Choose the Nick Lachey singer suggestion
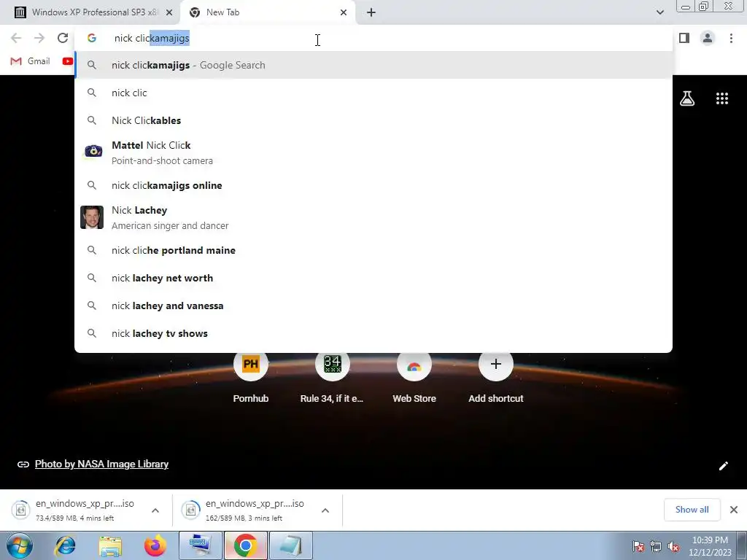Screen dimensions: 747x560 click(373, 217)
